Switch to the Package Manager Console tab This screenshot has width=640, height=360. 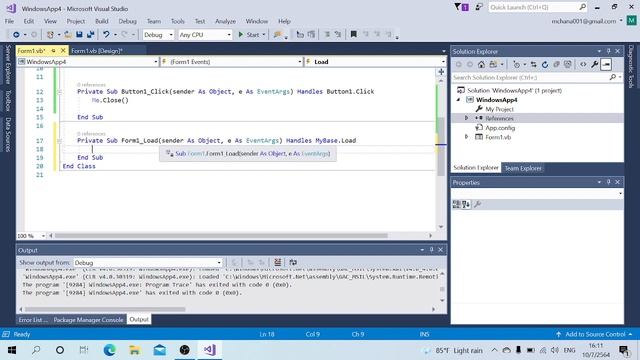tap(88, 320)
